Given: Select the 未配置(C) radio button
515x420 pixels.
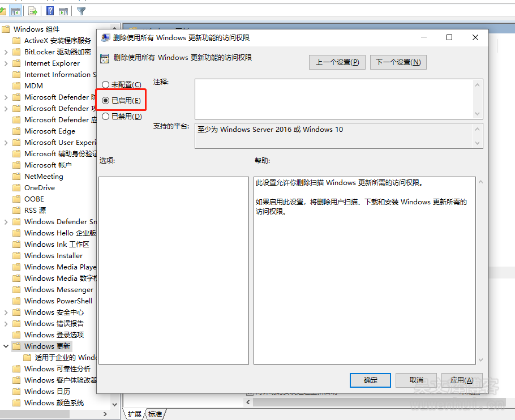Looking at the screenshot, I should [x=105, y=85].
